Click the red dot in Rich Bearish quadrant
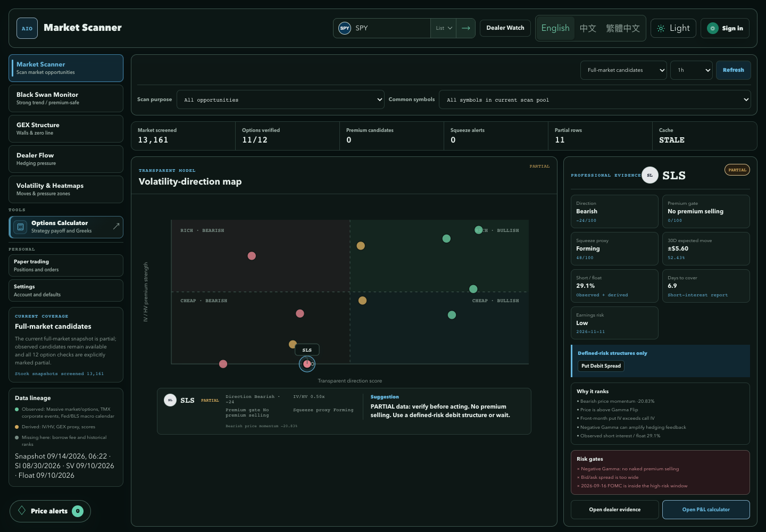The width and height of the screenshot is (766, 532). tap(252, 256)
